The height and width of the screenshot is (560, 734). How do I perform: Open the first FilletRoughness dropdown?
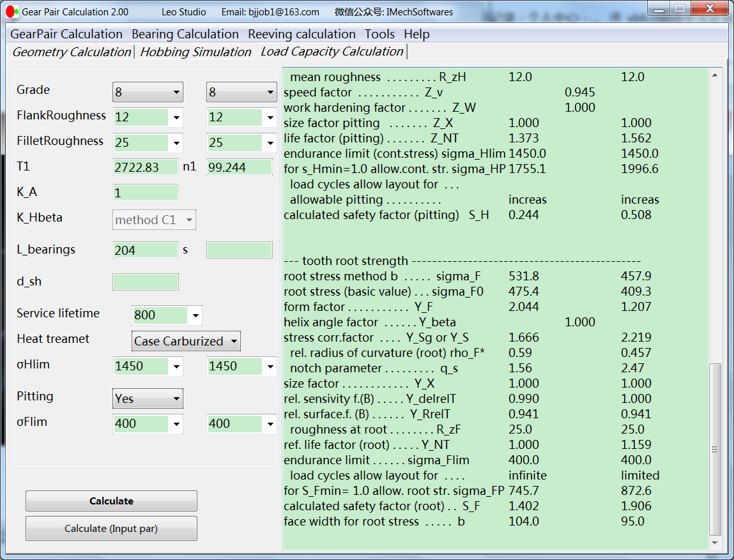[x=176, y=142]
